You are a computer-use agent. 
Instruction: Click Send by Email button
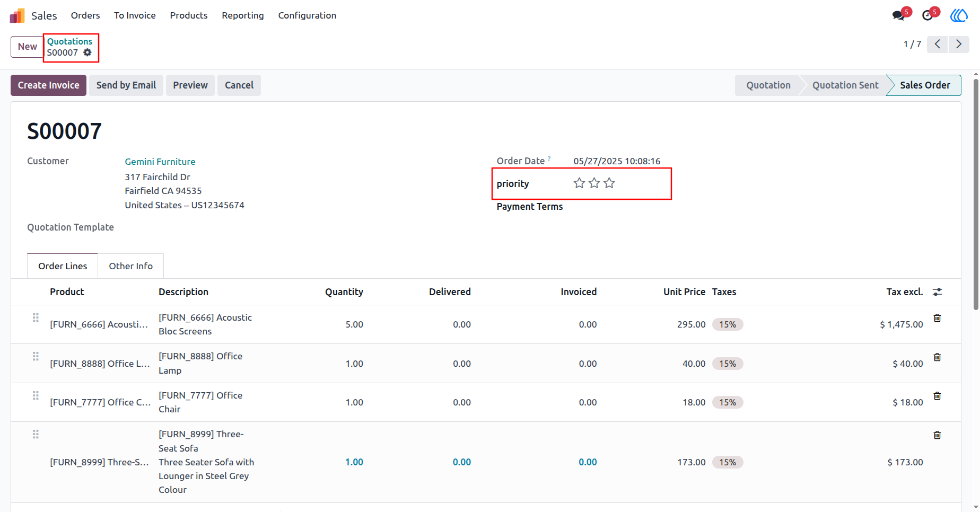pyautogui.click(x=126, y=85)
